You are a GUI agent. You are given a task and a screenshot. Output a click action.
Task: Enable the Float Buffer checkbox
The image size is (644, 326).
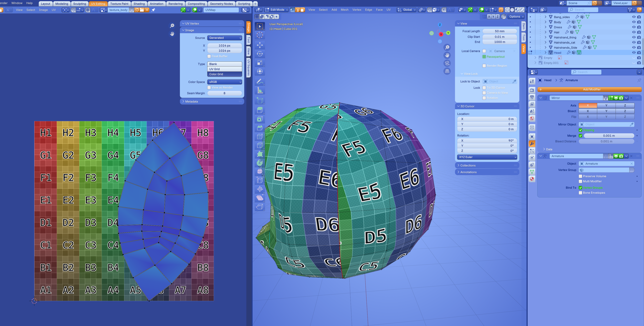[x=209, y=56]
